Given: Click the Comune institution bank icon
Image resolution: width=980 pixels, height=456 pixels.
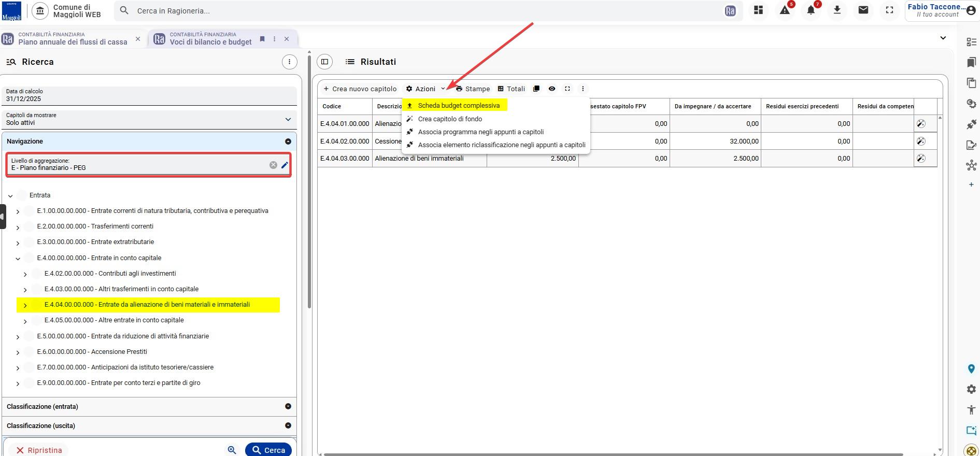Looking at the screenshot, I should (x=40, y=10).
